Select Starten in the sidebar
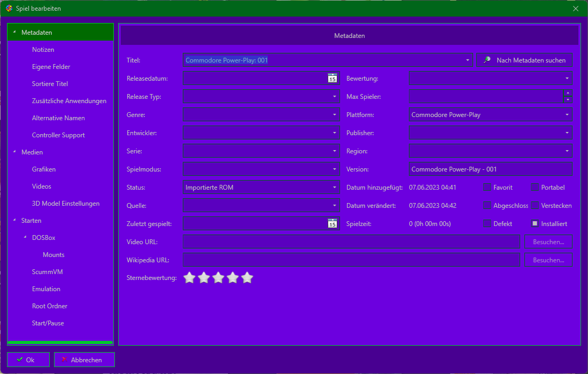The width and height of the screenshot is (588, 374). tap(31, 221)
